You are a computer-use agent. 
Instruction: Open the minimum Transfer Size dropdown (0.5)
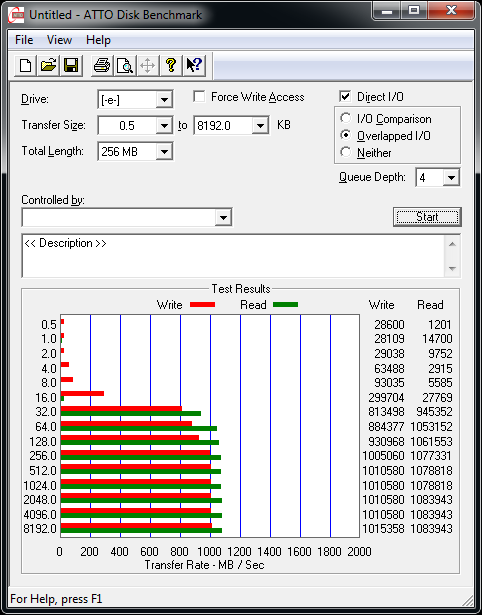pos(164,126)
